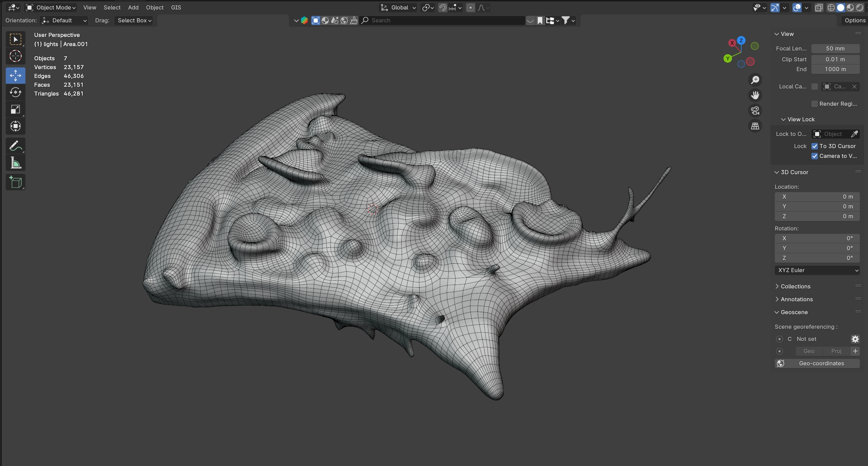Enable the Render Region checkbox
This screenshot has height=466, width=868.
coord(815,104)
